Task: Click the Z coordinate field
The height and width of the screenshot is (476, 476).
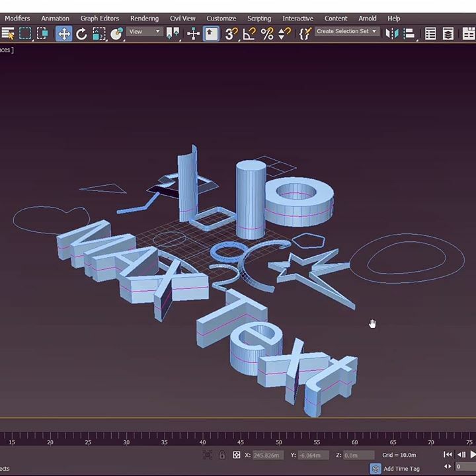Action: (359, 455)
